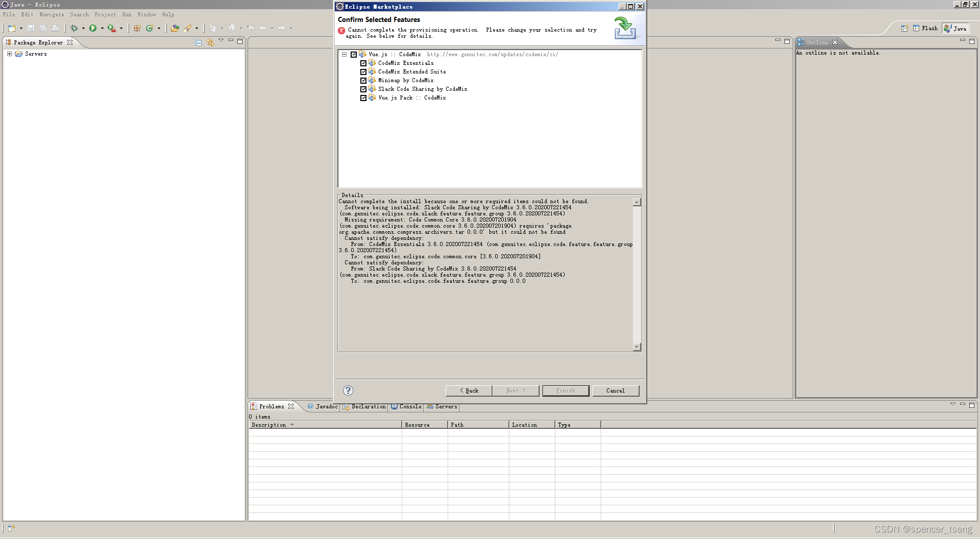Screen dimensions: 980x539
Task: Close the Outline view tab
Action: pos(835,42)
